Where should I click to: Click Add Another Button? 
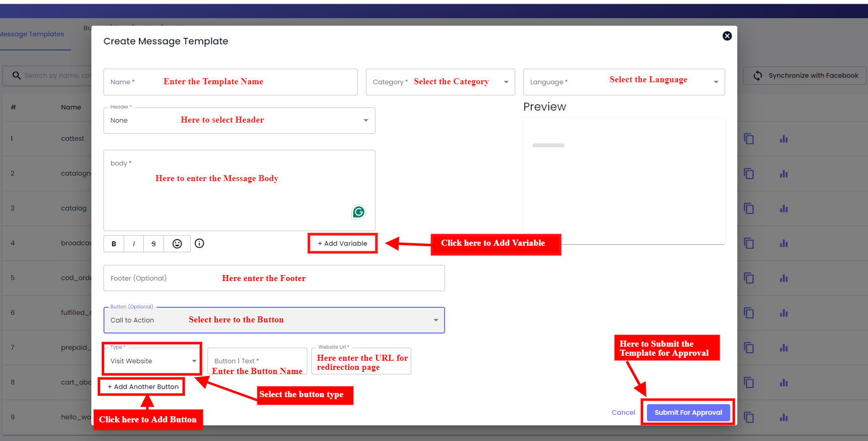(143, 387)
